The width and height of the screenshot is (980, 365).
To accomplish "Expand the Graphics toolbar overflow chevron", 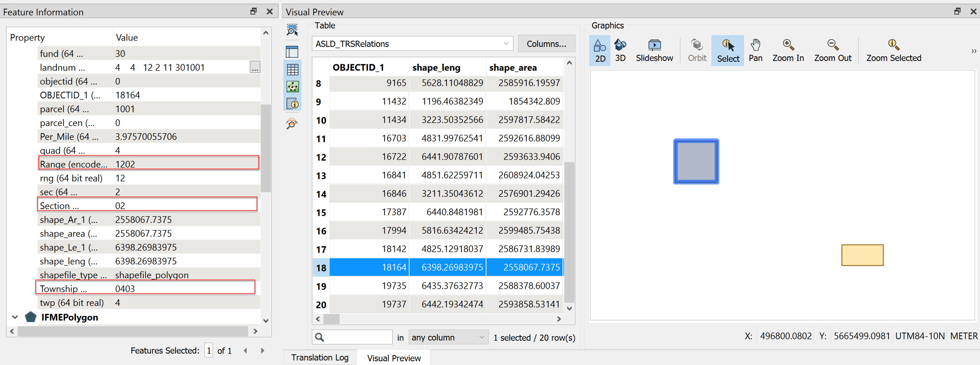I will click(974, 51).
